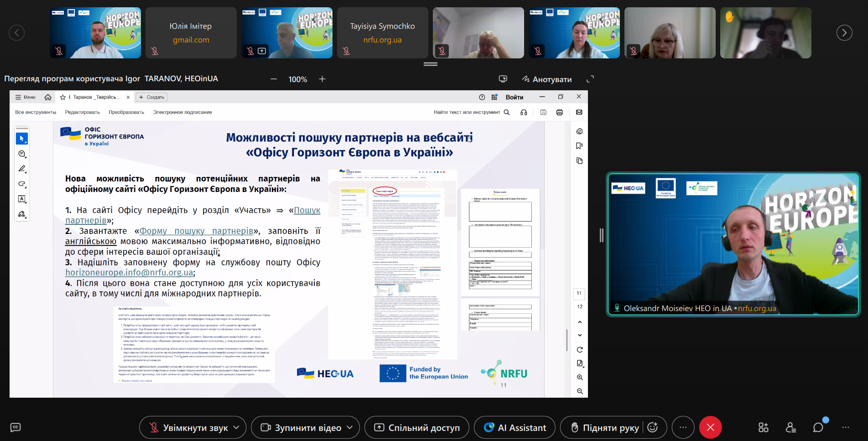Open the reactions emoji picker

[x=653, y=427]
